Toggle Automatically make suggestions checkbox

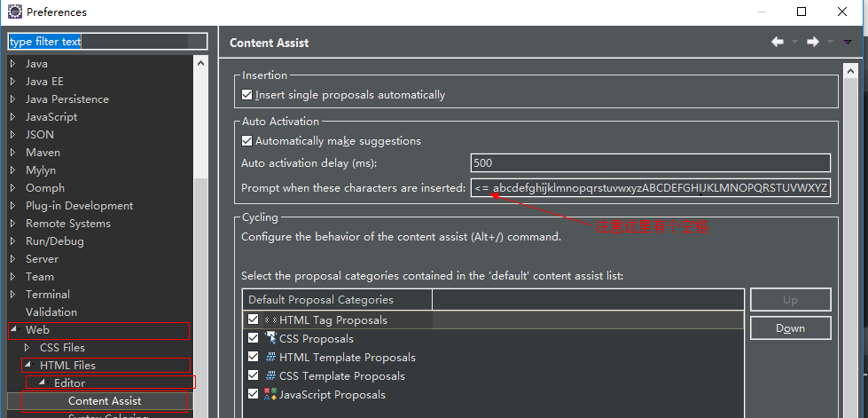click(x=247, y=141)
